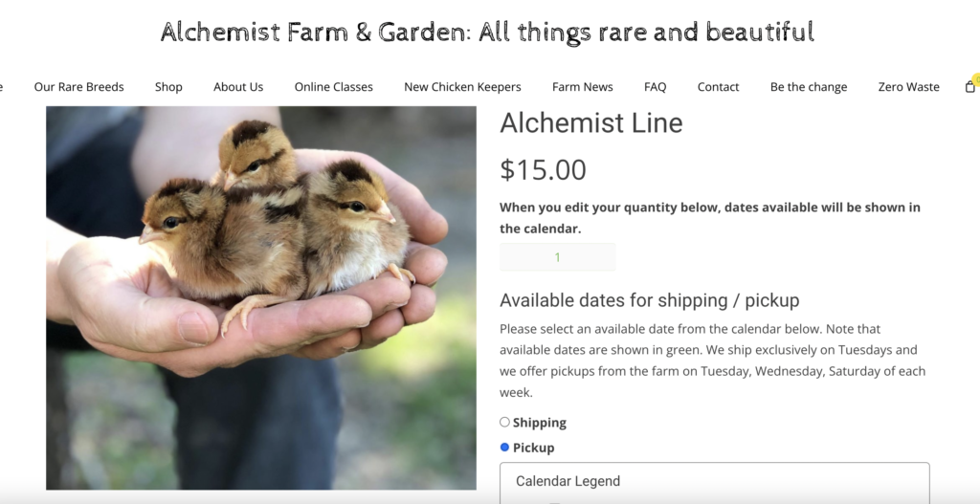Visit the Farm News section
The height and width of the screenshot is (504, 980).
coord(582,87)
